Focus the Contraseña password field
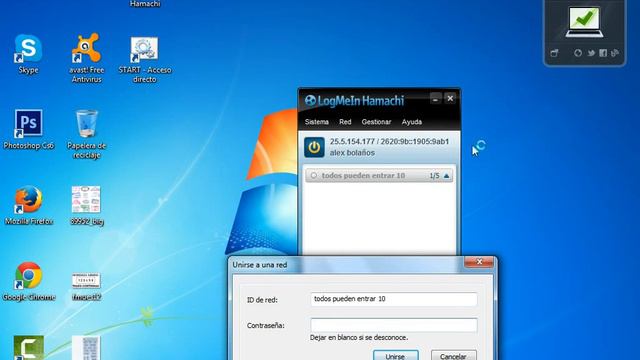This screenshot has height=360, width=640. coord(393,325)
